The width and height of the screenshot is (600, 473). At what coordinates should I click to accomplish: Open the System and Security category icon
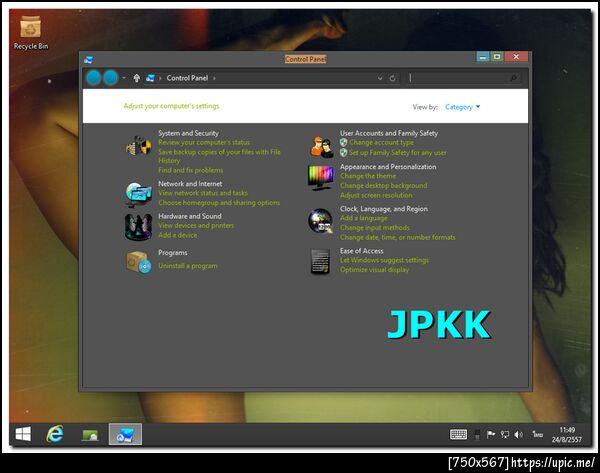click(x=138, y=146)
